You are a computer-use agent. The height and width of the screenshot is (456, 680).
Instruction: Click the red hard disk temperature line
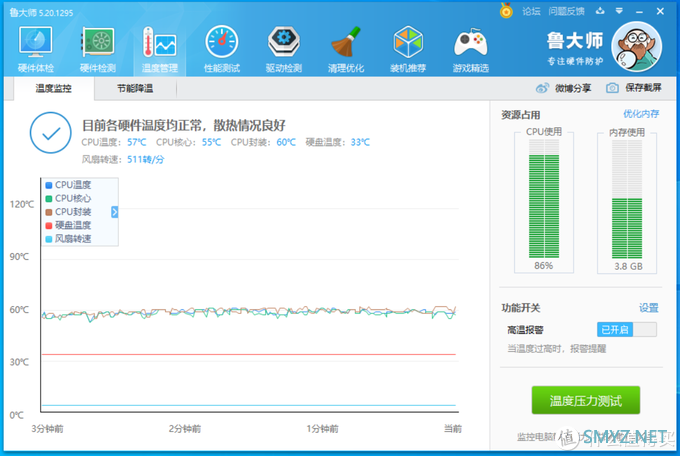click(248, 354)
